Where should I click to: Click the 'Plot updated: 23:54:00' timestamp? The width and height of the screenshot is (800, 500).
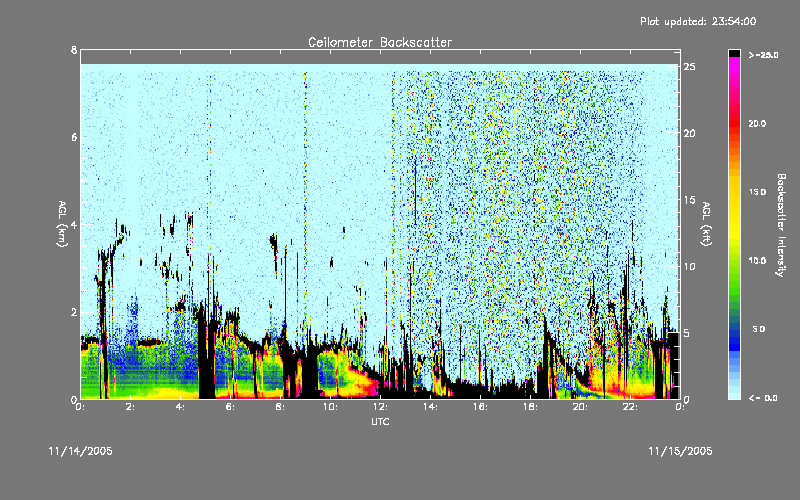698,21
